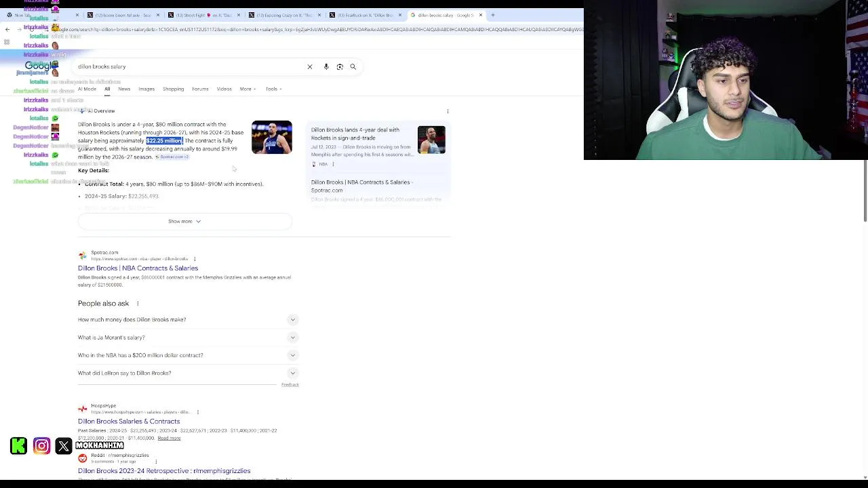868x488 pixels.
Task: Open three-dot menu beside Spotrac.com result
Action: [195, 259]
